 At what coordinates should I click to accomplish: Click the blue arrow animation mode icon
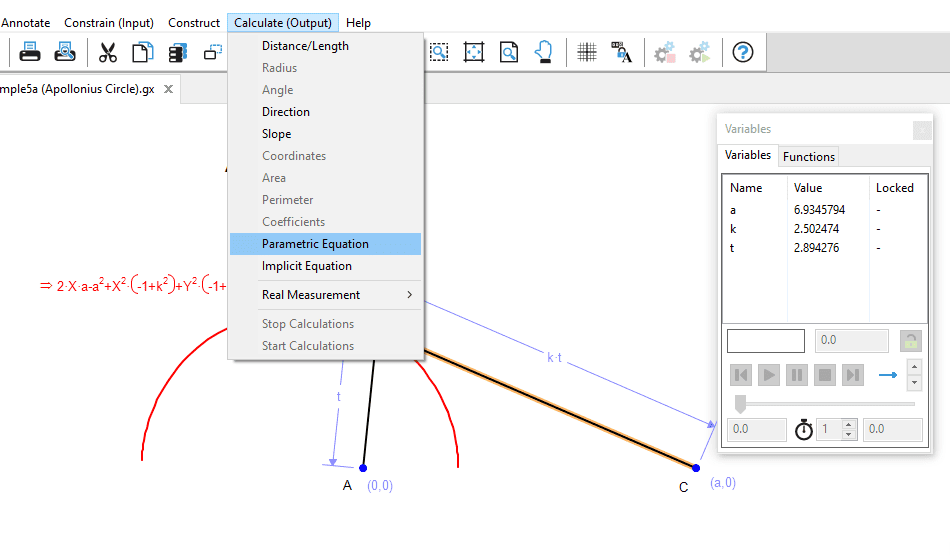click(888, 375)
